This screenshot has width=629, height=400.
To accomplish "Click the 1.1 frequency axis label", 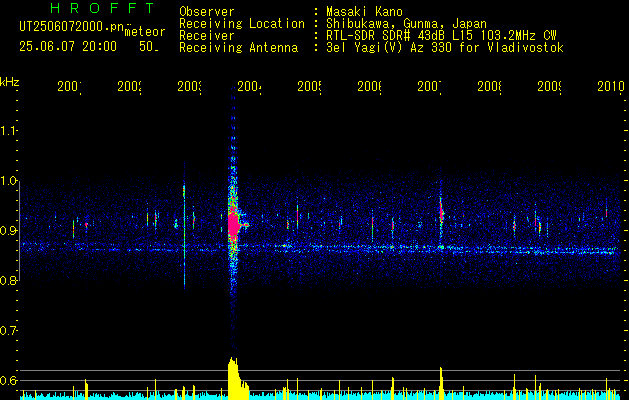I will coord(9,130).
